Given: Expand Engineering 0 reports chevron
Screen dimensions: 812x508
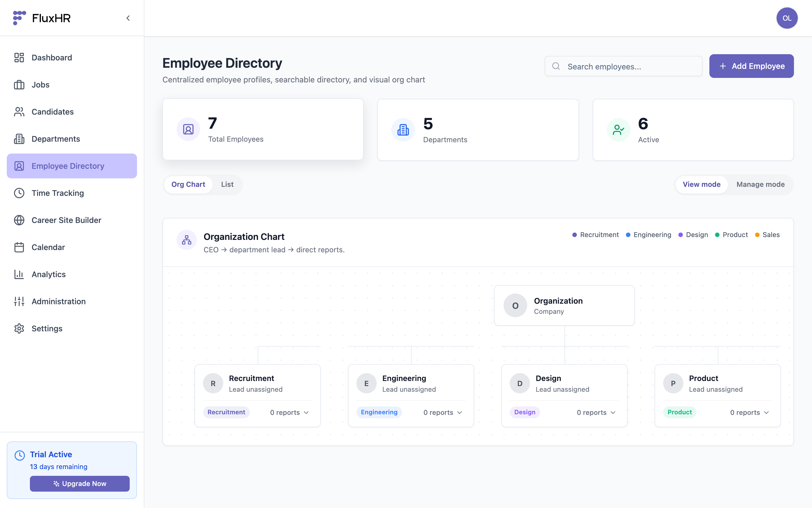Looking at the screenshot, I should click(460, 413).
